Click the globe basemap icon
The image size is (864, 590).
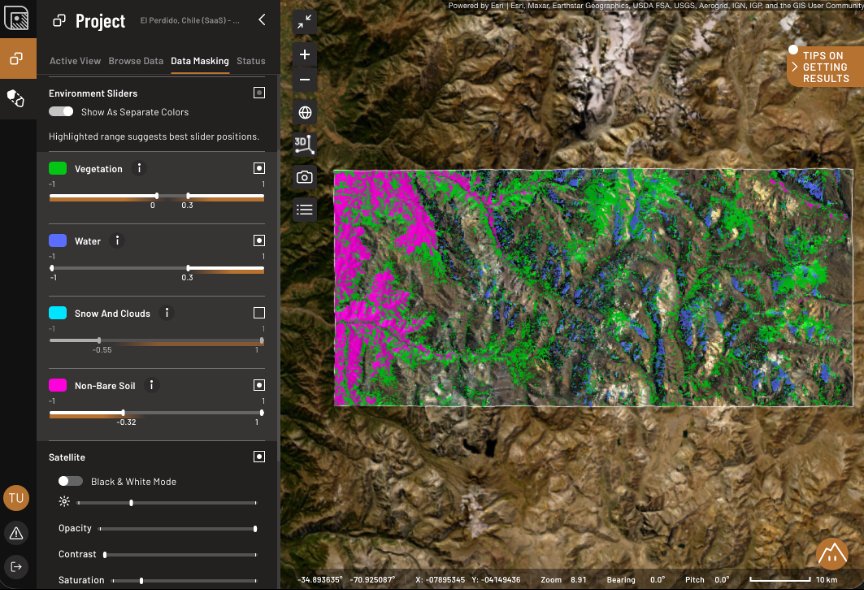tap(305, 112)
